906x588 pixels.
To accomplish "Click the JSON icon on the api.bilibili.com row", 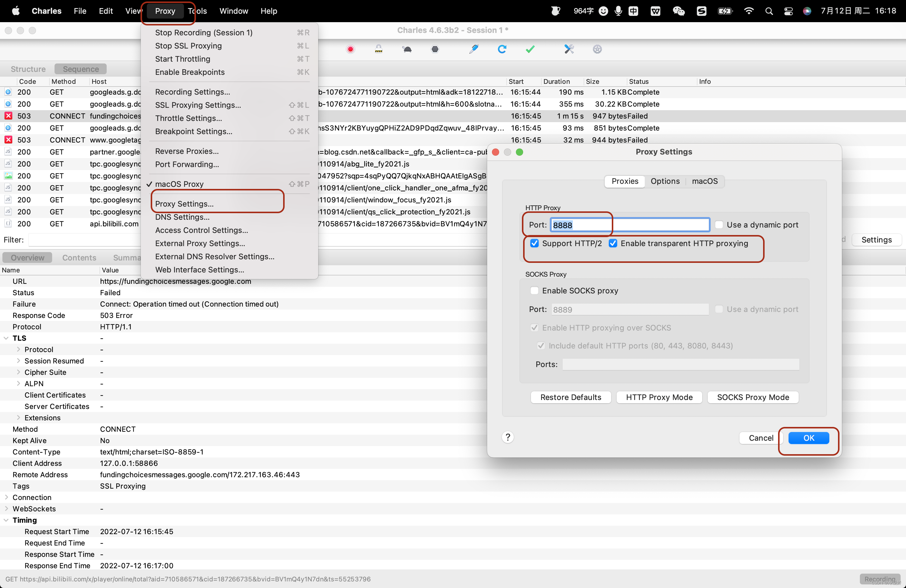I will [x=8, y=224].
